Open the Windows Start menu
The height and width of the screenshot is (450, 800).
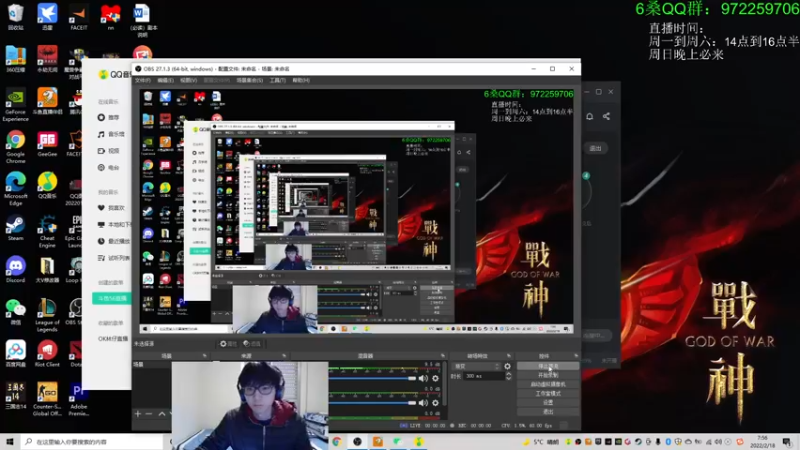point(10,441)
